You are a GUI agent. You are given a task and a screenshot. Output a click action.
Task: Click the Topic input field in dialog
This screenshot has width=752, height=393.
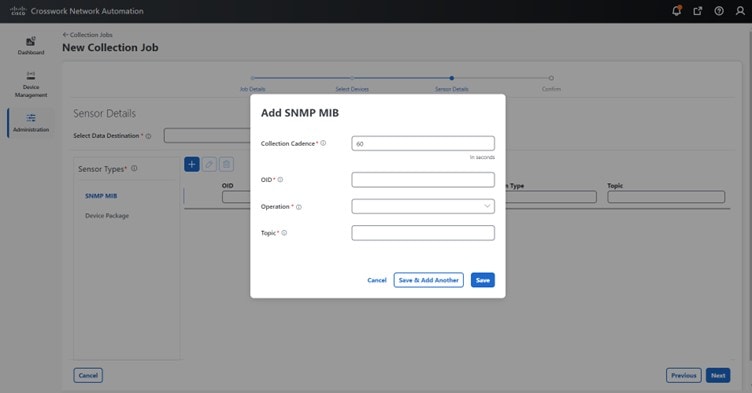click(x=423, y=233)
